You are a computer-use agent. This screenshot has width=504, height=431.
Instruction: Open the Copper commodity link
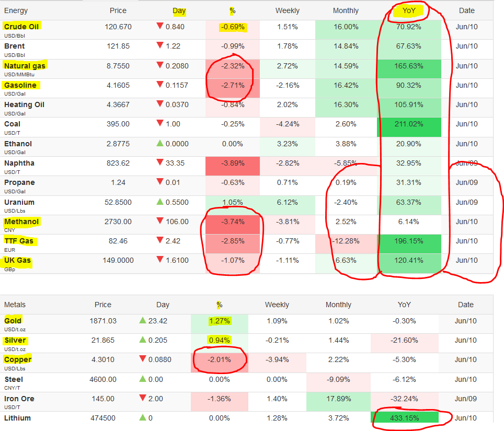point(18,359)
